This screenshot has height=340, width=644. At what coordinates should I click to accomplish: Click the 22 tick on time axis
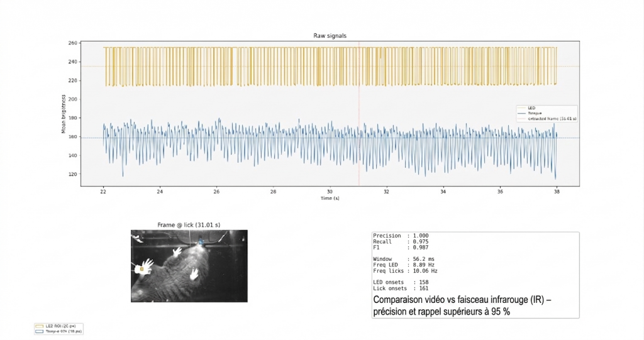click(103, 192)
